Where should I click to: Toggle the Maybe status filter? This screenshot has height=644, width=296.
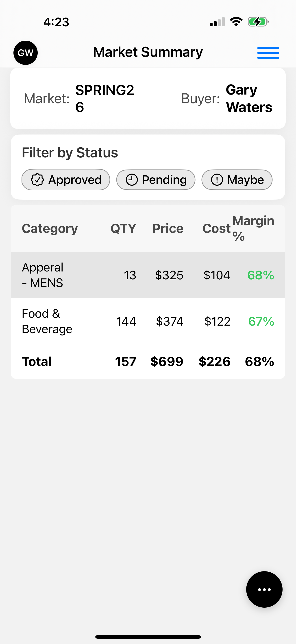[237, 180]
